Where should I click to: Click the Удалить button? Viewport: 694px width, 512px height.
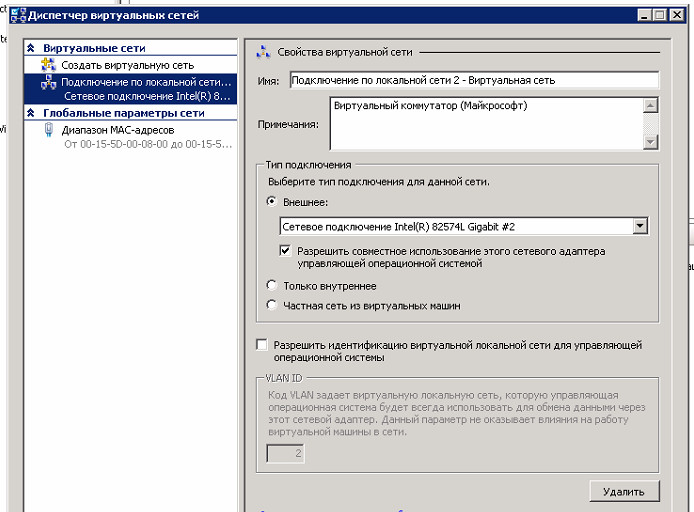624,491
